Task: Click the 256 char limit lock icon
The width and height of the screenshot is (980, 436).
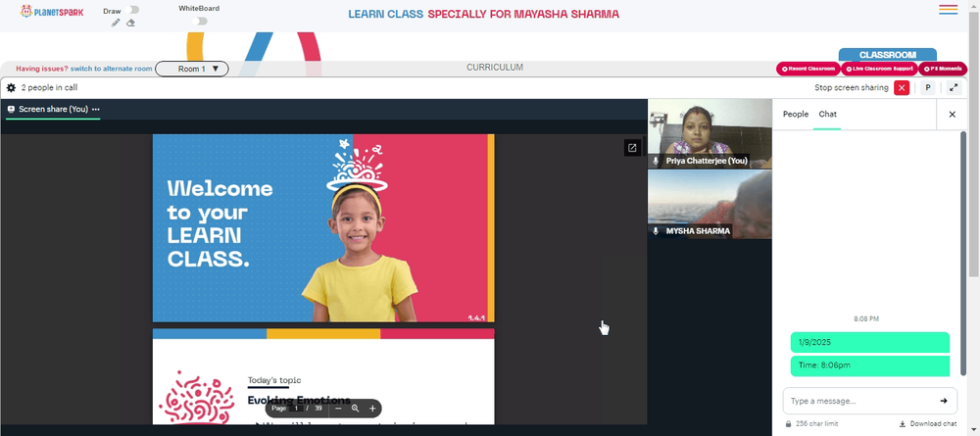Action: coord(789,423)
